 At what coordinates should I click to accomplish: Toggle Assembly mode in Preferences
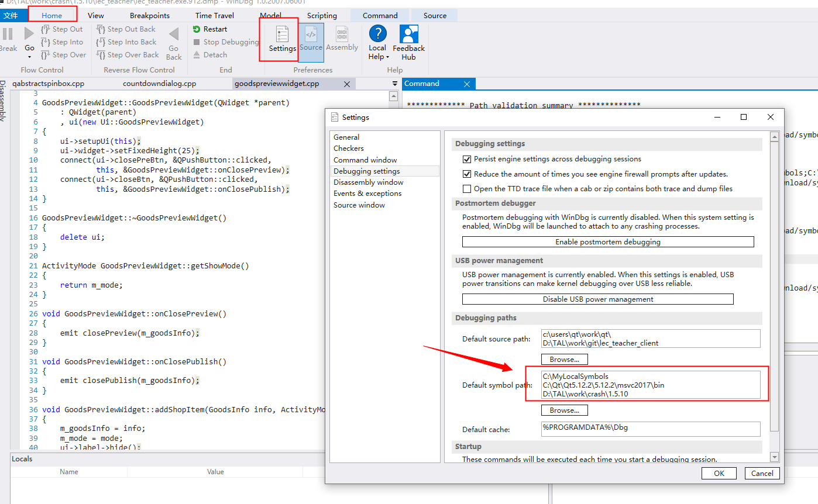coord(342,39)
